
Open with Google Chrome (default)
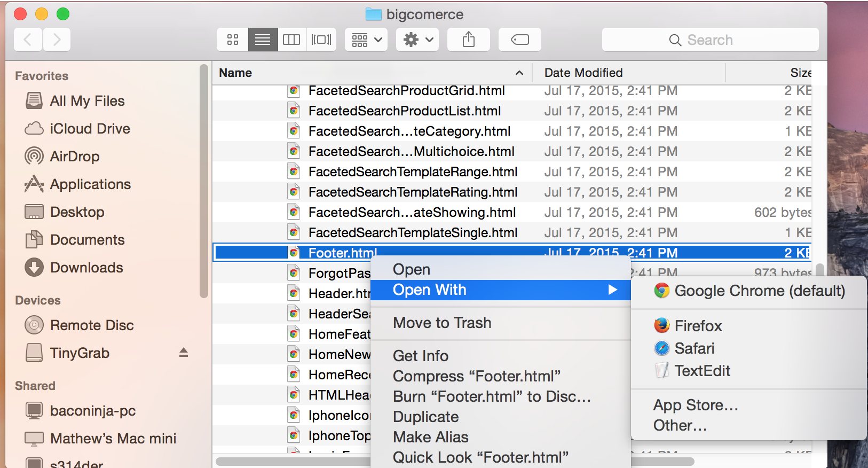pyautogui.click(x=749, y=291)
